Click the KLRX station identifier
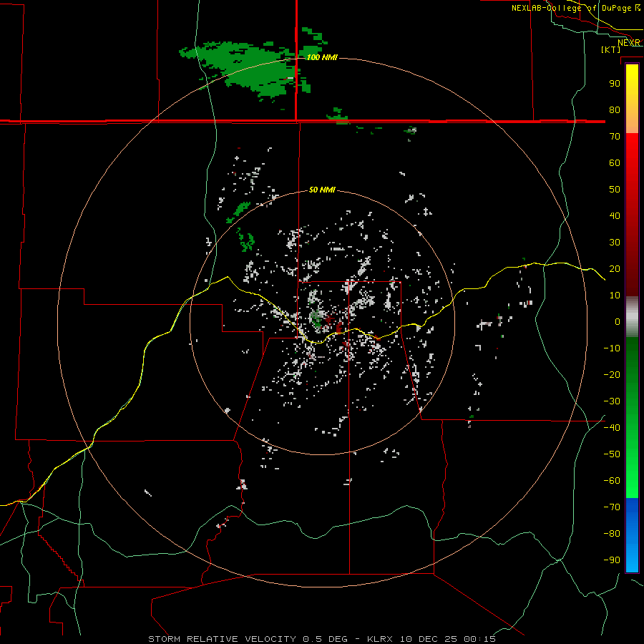The height and width of the screenshot is (644, 644). point(380,639)
